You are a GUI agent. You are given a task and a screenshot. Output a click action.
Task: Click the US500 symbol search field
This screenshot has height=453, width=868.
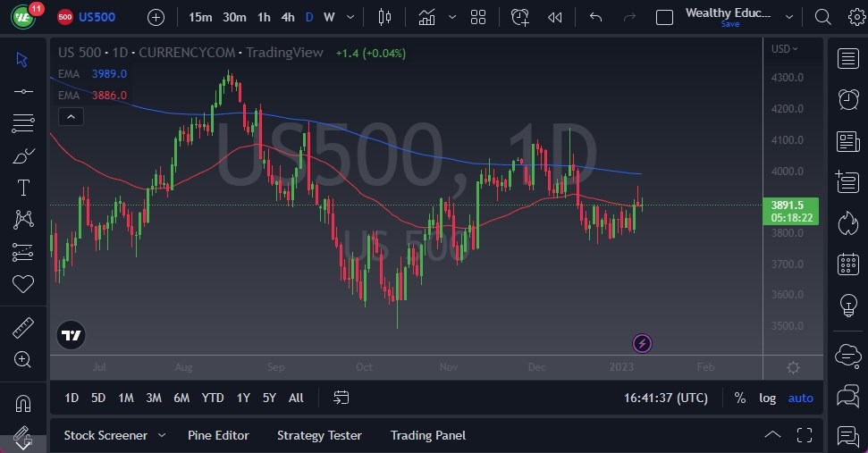pos(97,17)
